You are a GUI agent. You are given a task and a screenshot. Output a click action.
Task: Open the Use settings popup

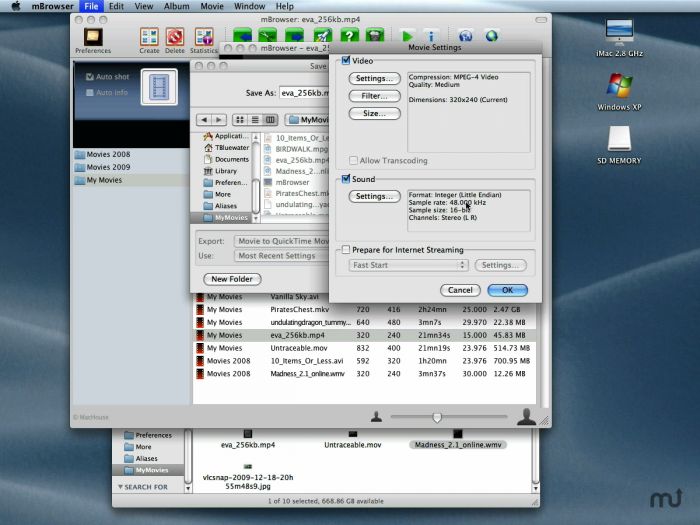coord(281,256)
